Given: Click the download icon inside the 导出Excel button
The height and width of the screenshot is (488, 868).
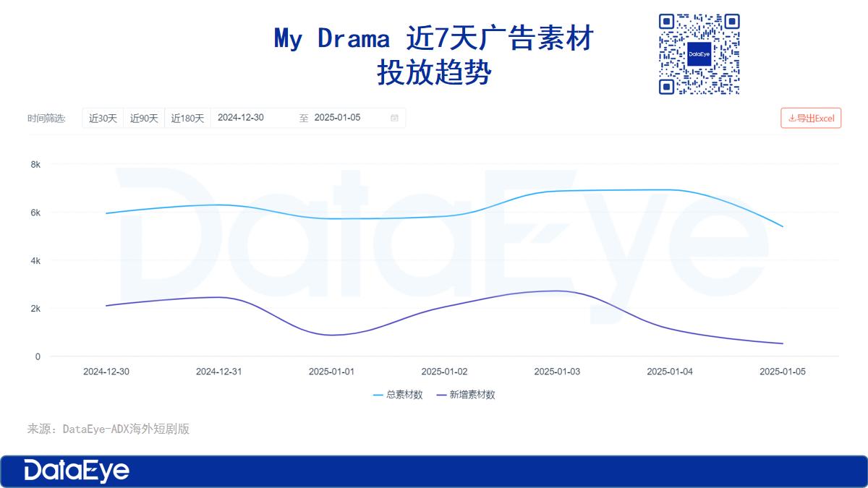Looking at the screenshot, I should pyautogui.click(x=791, y=117).
